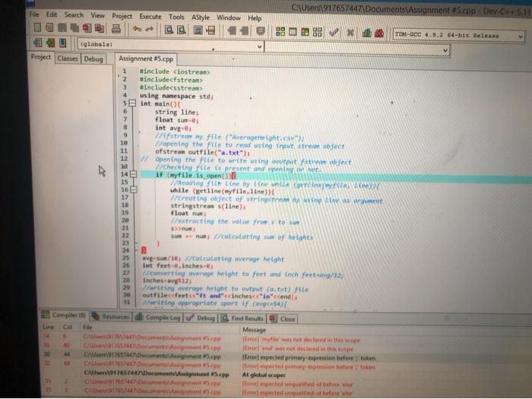Viewport: 532px width, 399px height.
Task: Click the red Delete Profiling Information icon
Action: [x=379, y=33]
